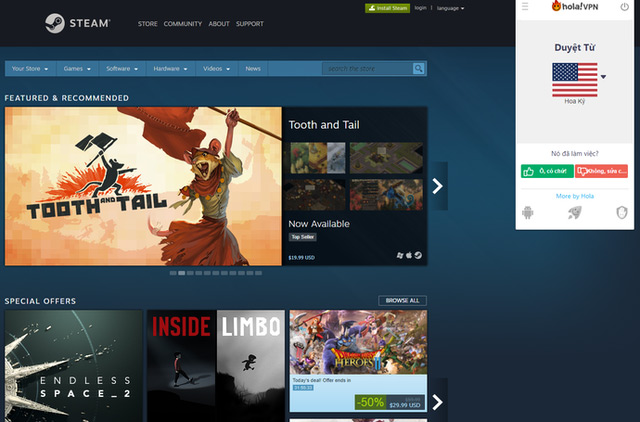
Task: Click the 'Today's deal! Offer ends in' text
Action: (322, 380)
